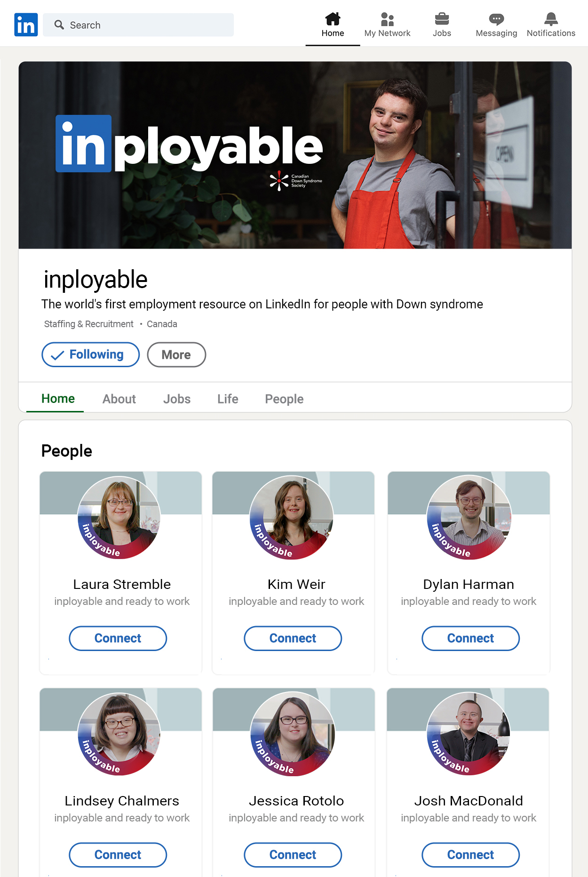This screenshot has width=588, height=877.
Task: Click the name Dylan Harman
Action: pos(469,584)
